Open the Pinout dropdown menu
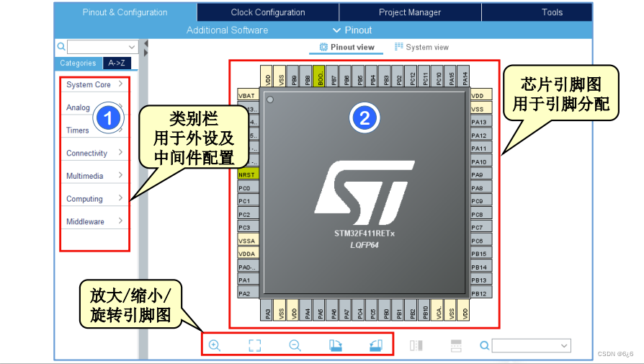The image size is (644, 364). pos(352,30)
